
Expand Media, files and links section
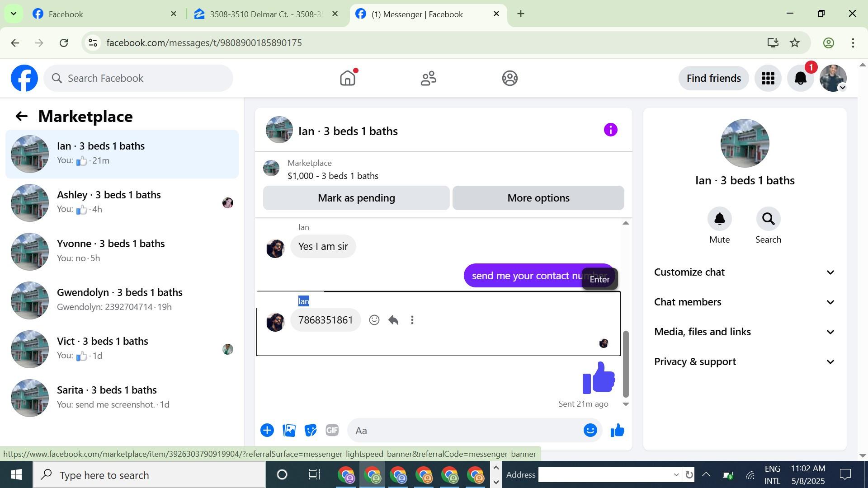[x=745, y=332]
